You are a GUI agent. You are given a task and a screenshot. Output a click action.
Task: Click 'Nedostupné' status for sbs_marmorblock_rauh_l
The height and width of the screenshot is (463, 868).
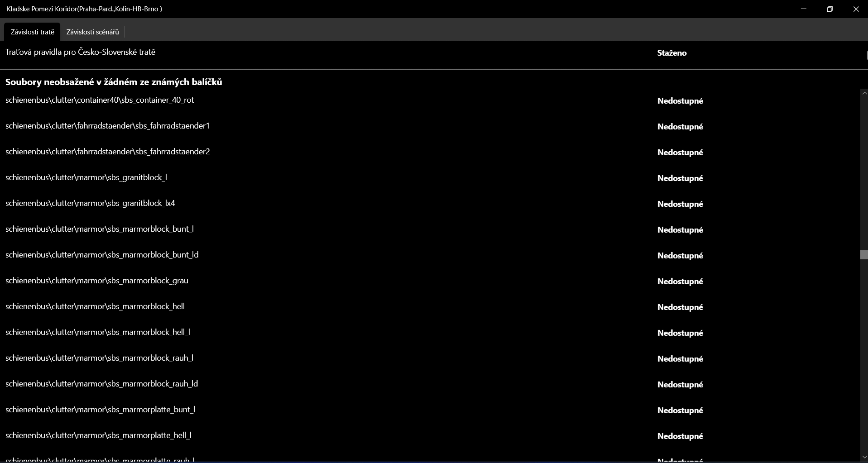[x=680, y=359]
